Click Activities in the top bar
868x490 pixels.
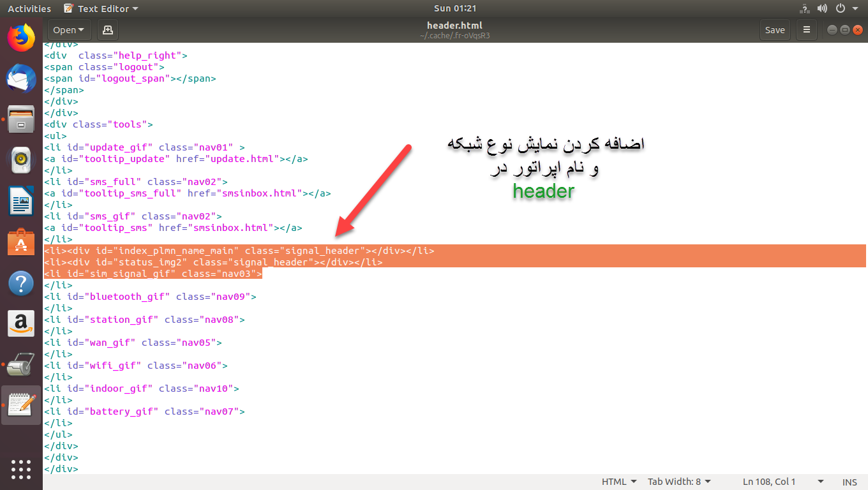coord(29,8)
